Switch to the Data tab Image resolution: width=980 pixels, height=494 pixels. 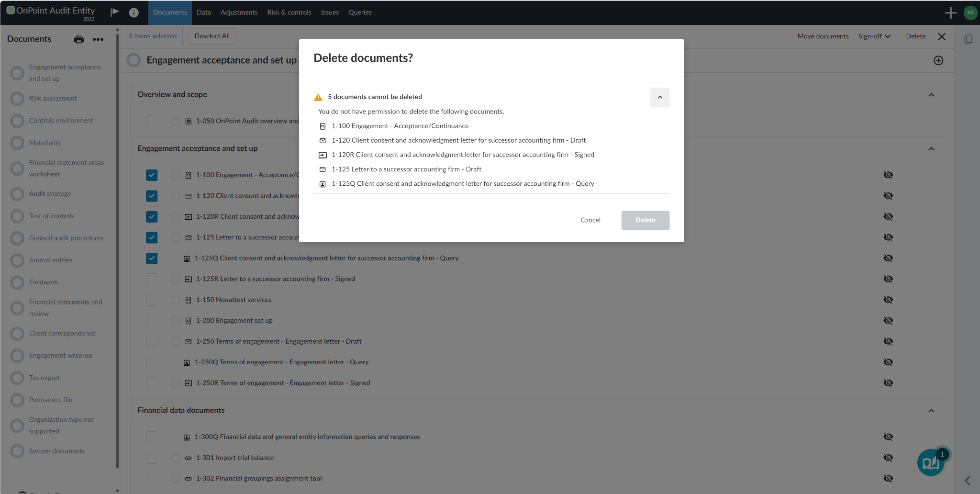203,12
